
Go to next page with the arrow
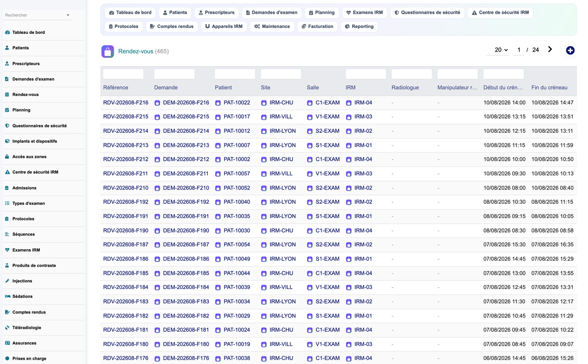pos(550,49)
